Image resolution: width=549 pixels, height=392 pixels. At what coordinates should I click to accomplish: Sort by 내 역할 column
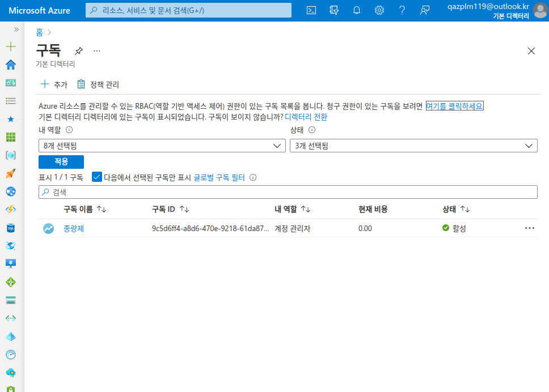pos(292,209)
